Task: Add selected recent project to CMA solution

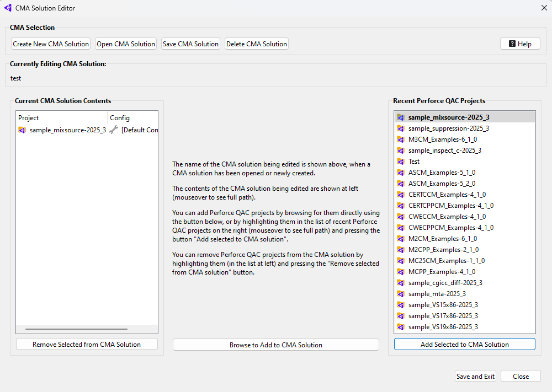Action: pyautogui.click(x=465, y=345)
